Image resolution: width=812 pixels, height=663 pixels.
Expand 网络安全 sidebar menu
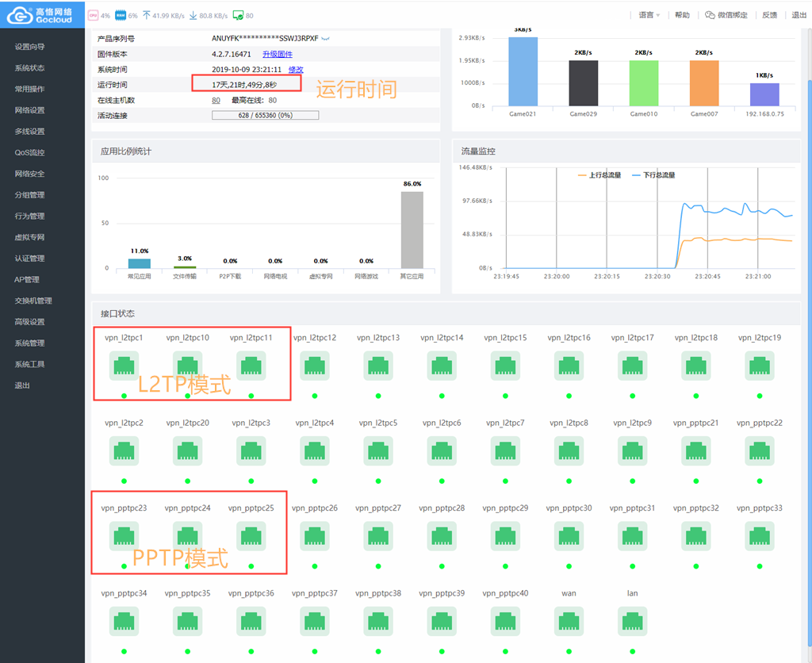pos(29,174)
